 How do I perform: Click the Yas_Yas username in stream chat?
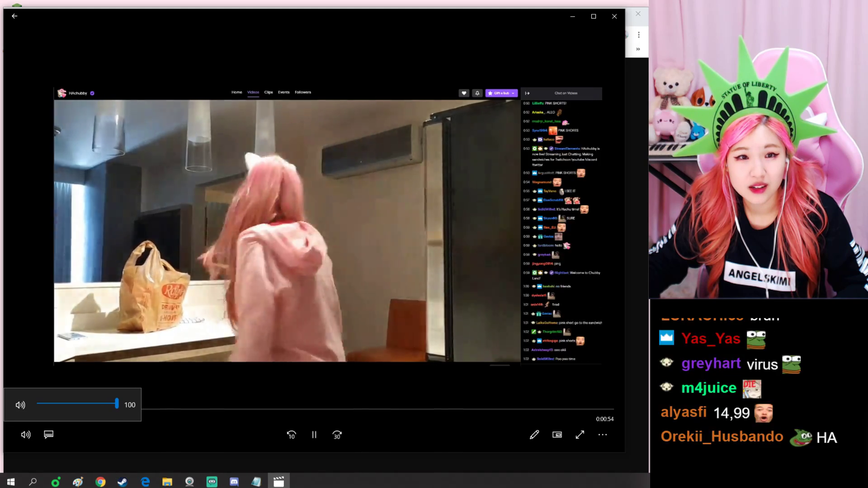coord(711,338)
